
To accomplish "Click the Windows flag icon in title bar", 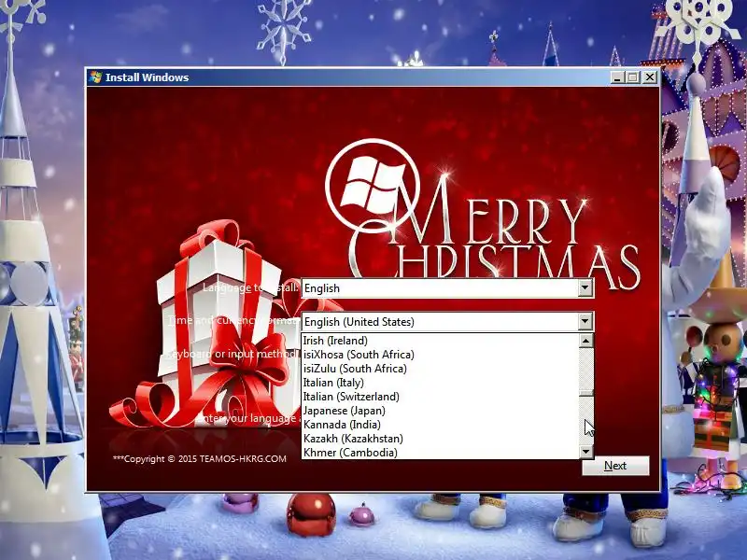I will (95, 77).
